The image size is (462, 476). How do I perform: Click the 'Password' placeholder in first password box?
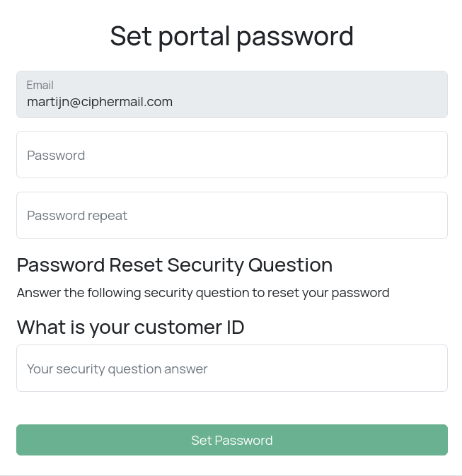click(56, 155)
